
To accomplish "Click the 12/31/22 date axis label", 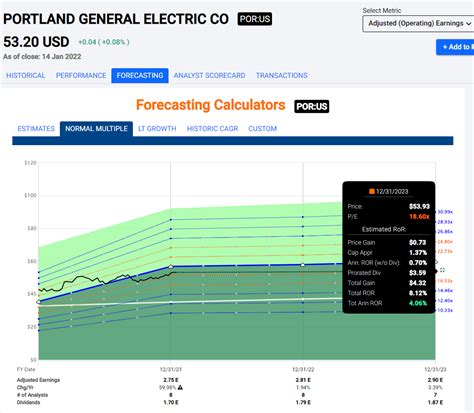I will [303, 369].
